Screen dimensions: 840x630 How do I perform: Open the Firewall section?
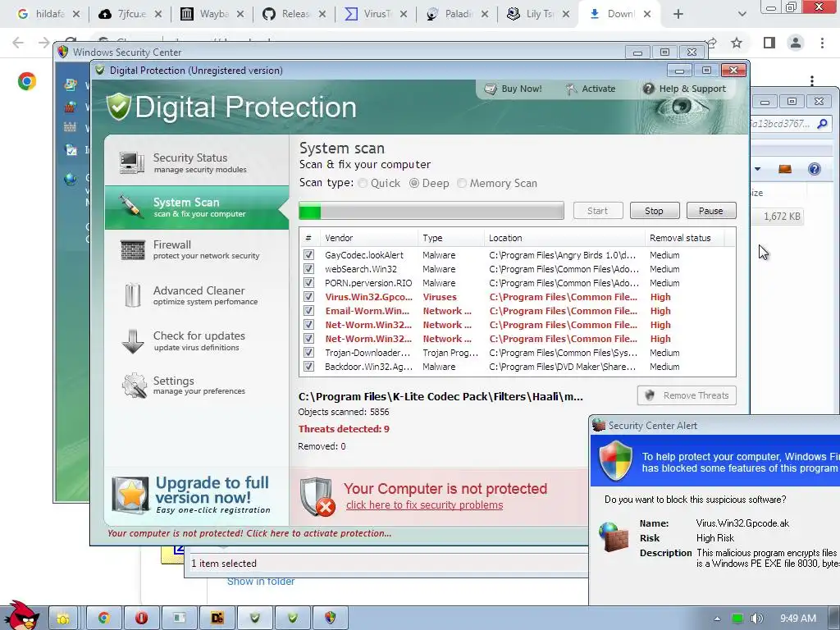coord(197,249)
